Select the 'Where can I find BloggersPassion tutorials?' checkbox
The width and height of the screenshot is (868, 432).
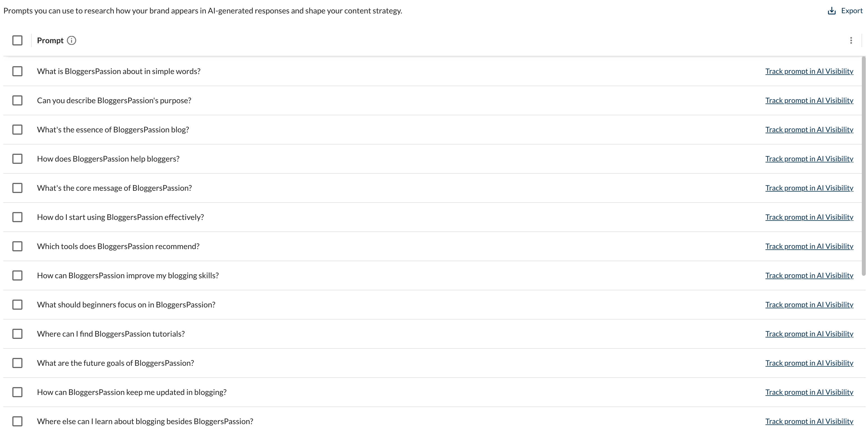pyautogui.click(x=17, y=334)
